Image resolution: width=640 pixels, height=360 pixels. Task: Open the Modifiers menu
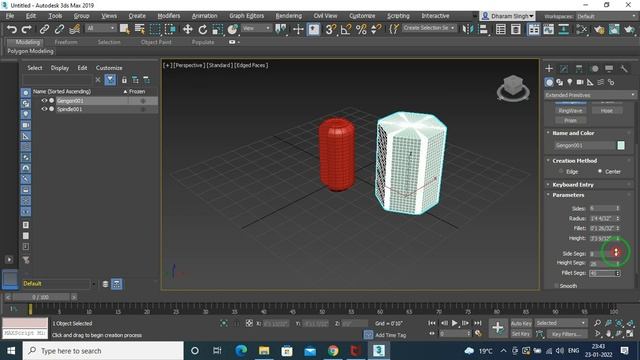coord(169,16)
